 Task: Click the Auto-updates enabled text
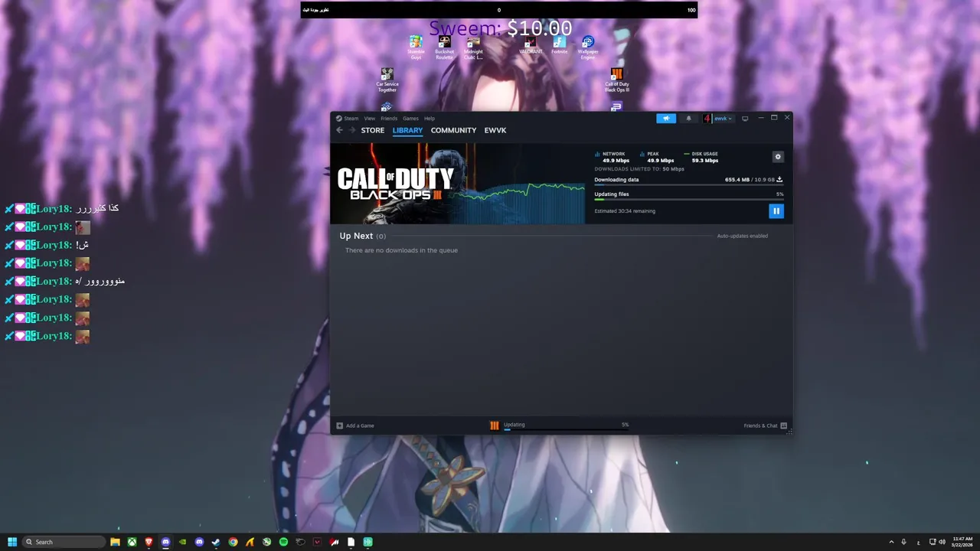click(x=742, y=236)
